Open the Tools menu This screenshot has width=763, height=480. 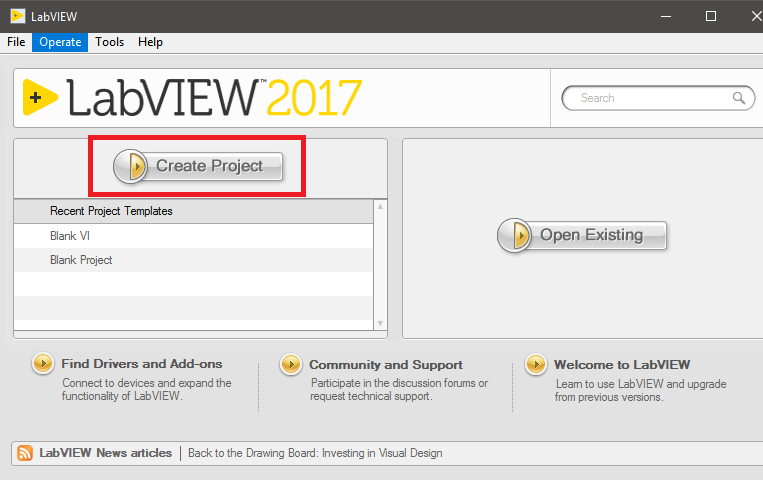click(109, 42)
